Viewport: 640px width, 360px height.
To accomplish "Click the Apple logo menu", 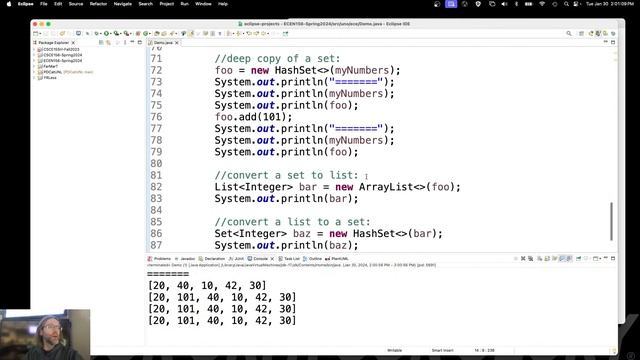I will (x=9, y=4).
